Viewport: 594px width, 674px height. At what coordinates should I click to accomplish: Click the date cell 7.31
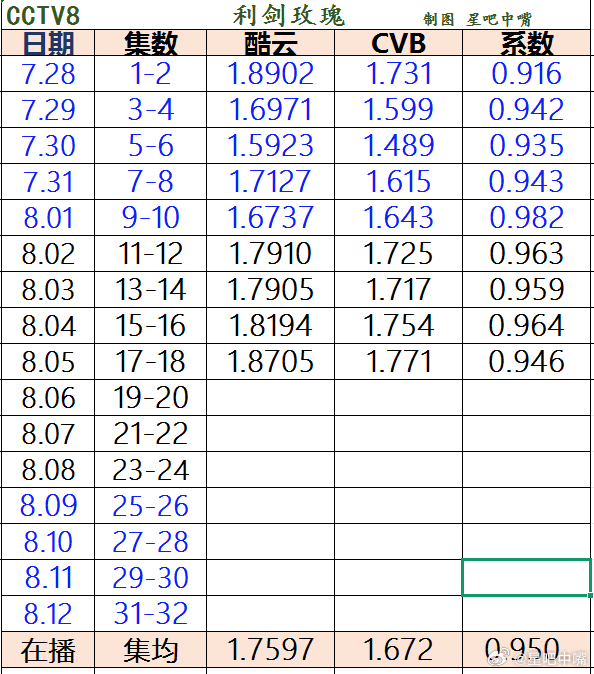[x=48, y=181]
